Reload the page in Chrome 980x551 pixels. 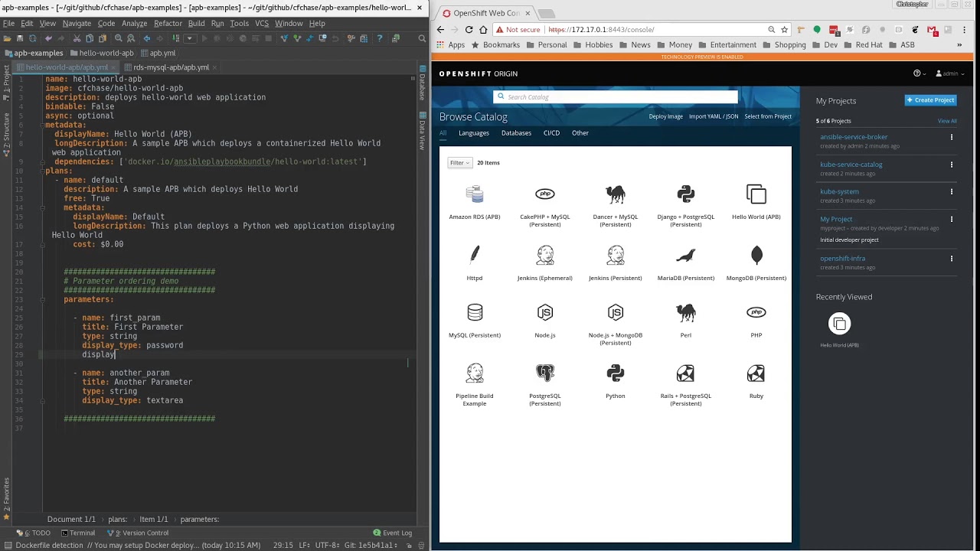point(469,29)
